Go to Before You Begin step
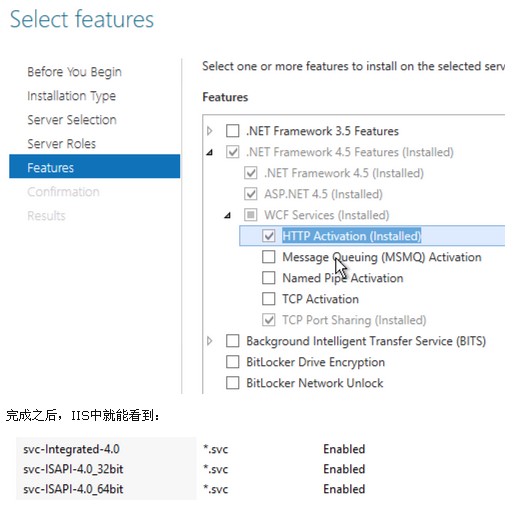Image resolution: width=531 pixels, height=517 pixels. [x=75, y=72]
